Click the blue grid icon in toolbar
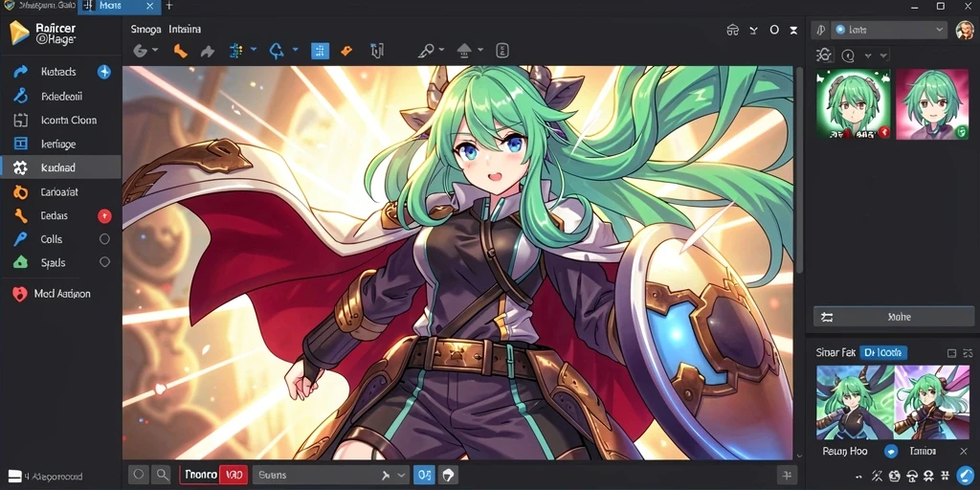 320,51
